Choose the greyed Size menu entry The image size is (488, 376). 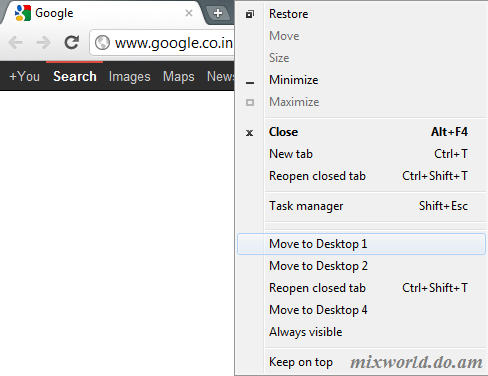coord(361,58)
